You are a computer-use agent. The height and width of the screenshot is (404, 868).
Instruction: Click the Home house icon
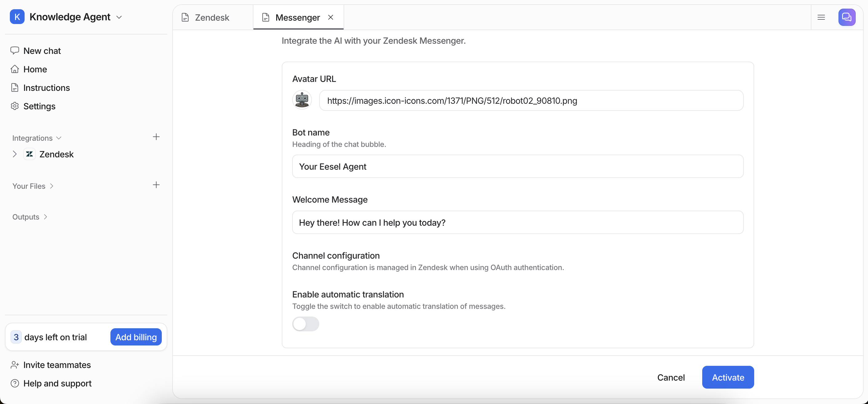(x=15, y=69)
